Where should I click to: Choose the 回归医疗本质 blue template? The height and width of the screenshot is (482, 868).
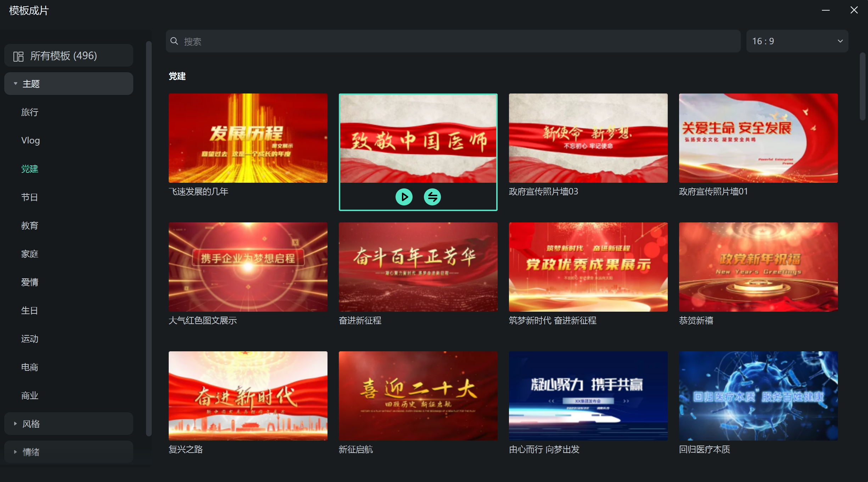[758, 396]
